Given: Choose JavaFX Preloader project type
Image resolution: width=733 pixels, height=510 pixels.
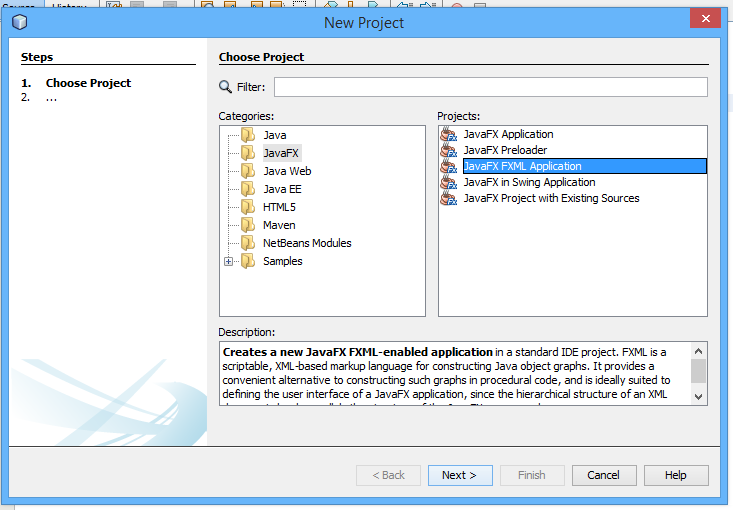Looking at the screenshot, I should [505, 150].
